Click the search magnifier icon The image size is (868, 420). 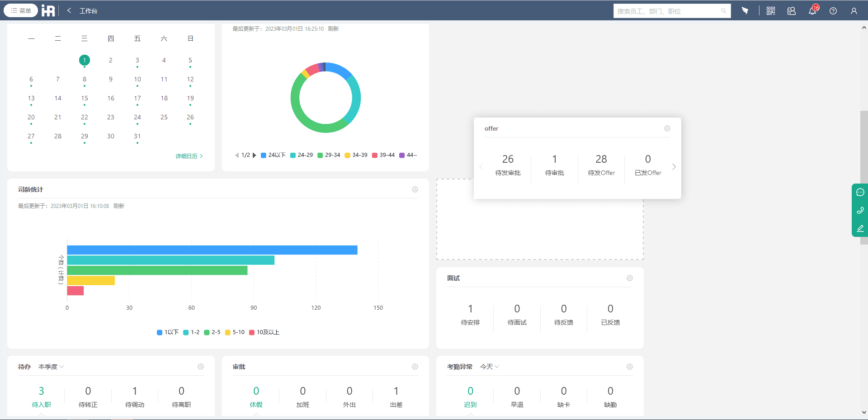(724, 11)
